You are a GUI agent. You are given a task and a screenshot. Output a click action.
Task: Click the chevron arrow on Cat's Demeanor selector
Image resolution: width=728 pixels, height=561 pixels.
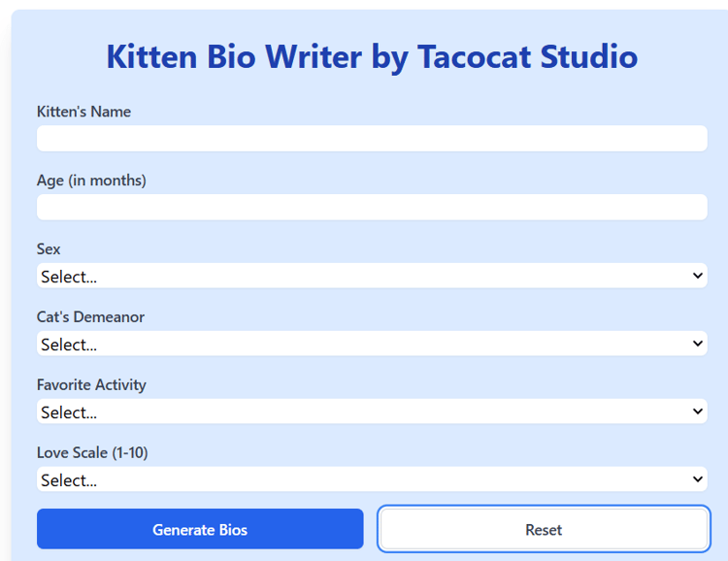coord(697,344)
